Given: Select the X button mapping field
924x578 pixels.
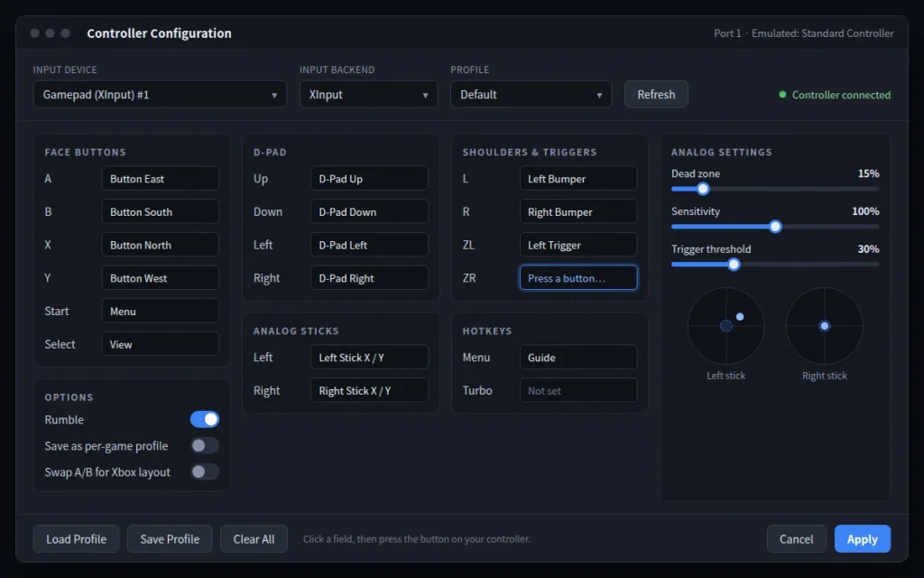Looking at the screenshot, I should coord(161,245).
